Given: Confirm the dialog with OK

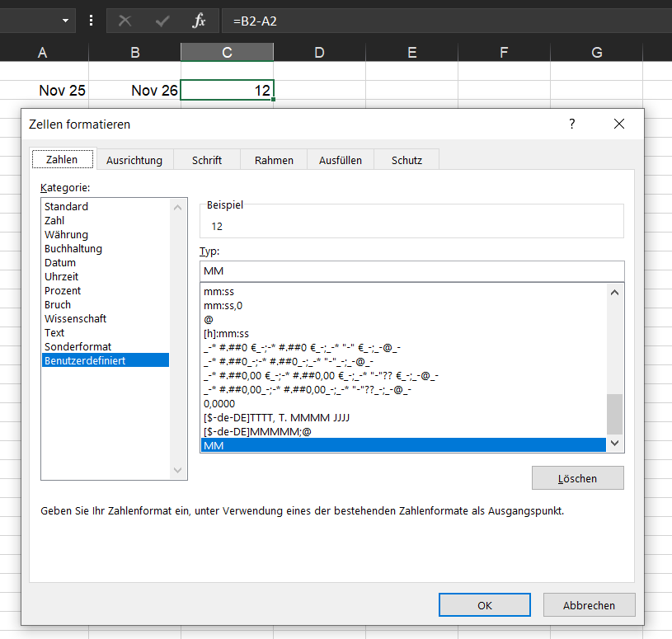Looking at the screenshot, I should pos(484,605).
